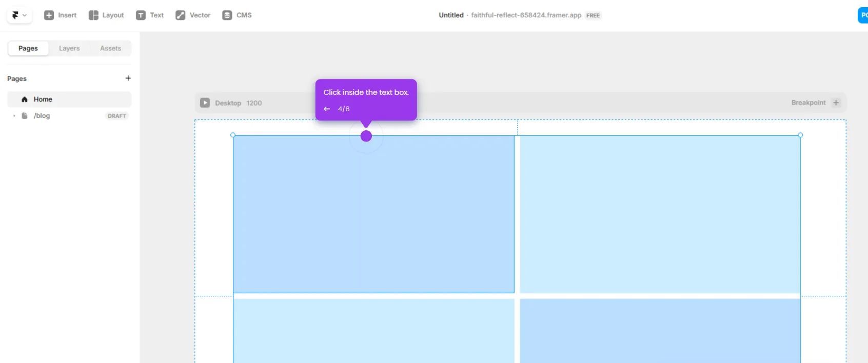Select the bottom-right grid cell
Screen dimensions: 868x363
[660, 331]
